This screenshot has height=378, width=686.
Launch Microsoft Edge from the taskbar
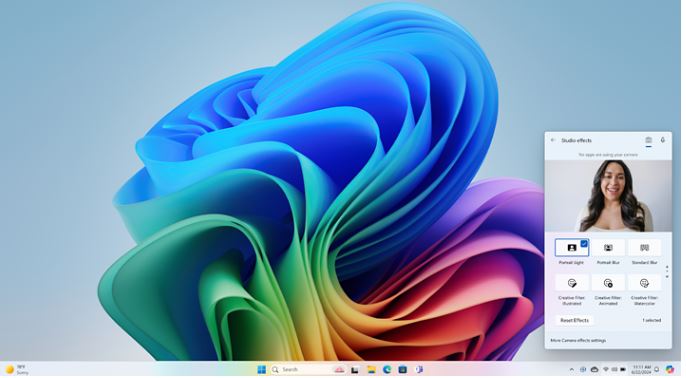click(387, 370)
